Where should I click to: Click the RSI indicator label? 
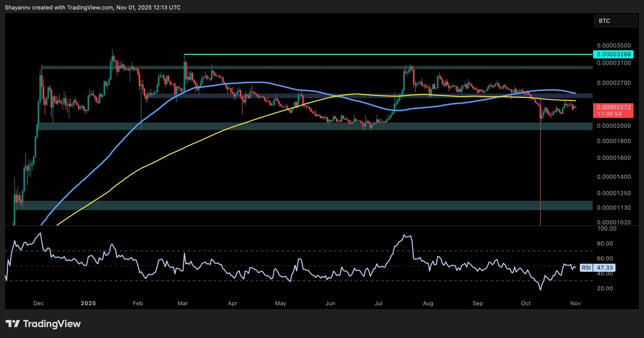tap(586, 268)
